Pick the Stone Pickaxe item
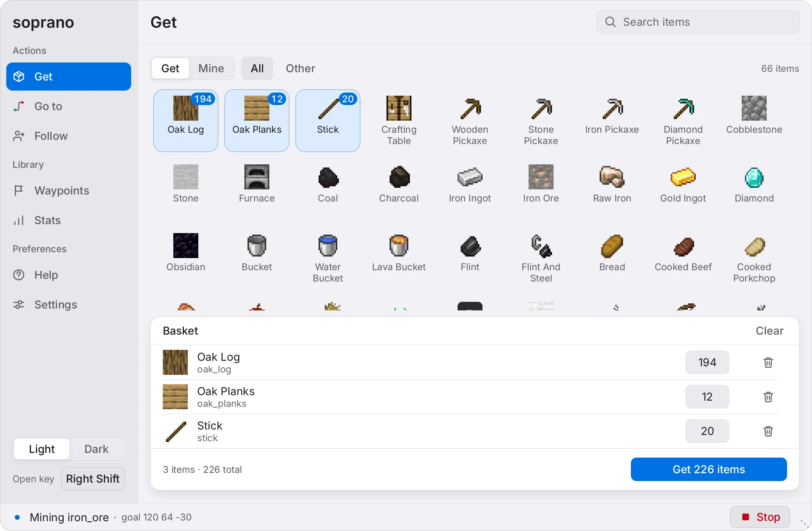812x531 pixels. tap(541, 121)
